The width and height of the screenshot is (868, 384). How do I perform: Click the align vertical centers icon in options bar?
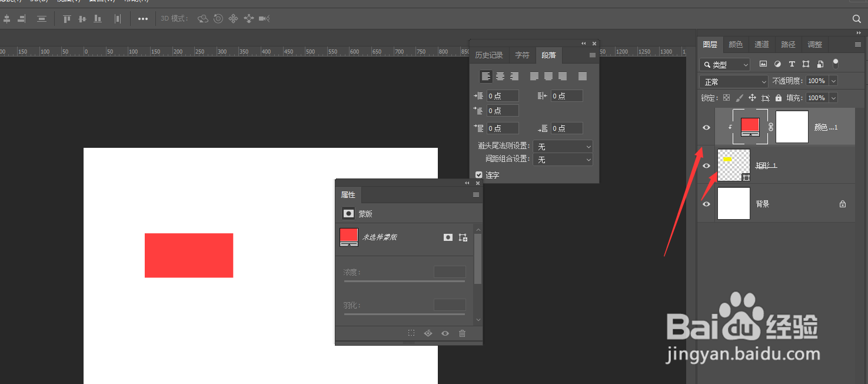click(x=82, y=19)
